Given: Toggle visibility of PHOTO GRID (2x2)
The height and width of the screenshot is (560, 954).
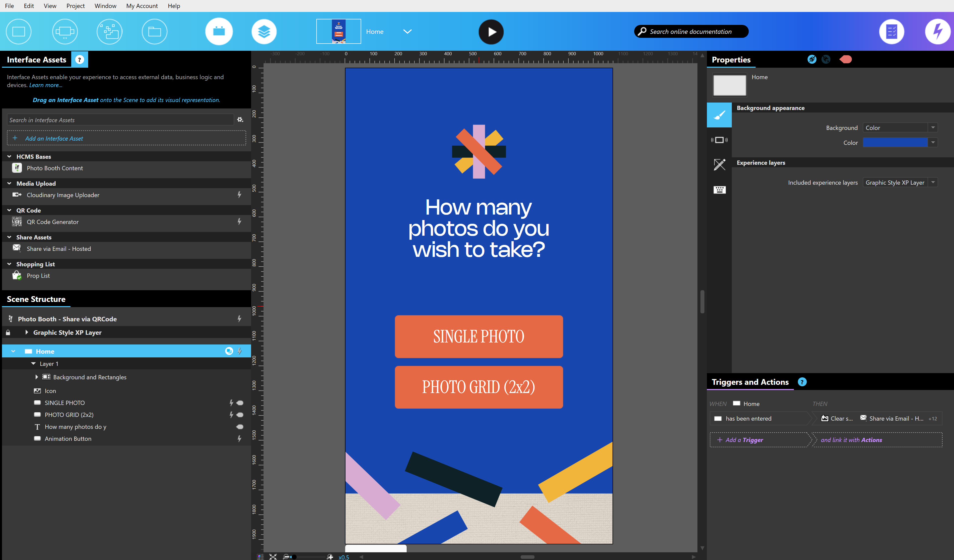Looking at the screenshot, I should pos(240,415).
